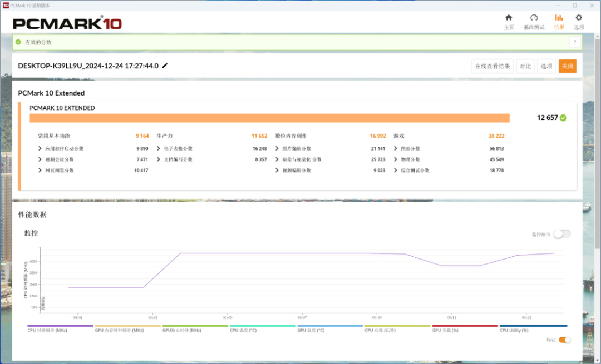Expand 图形分数 row

tap(395, 148)
